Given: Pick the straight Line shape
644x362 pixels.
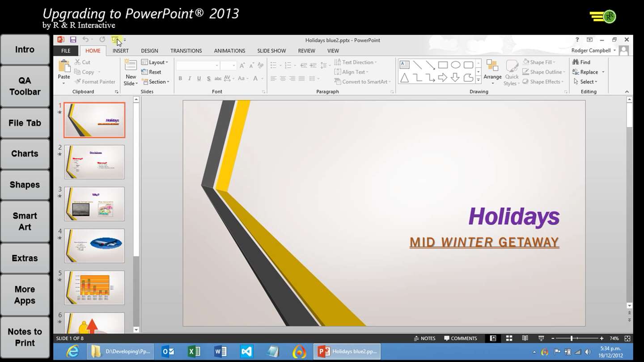Looking at the screenshot, I should (x=417, y=65).
